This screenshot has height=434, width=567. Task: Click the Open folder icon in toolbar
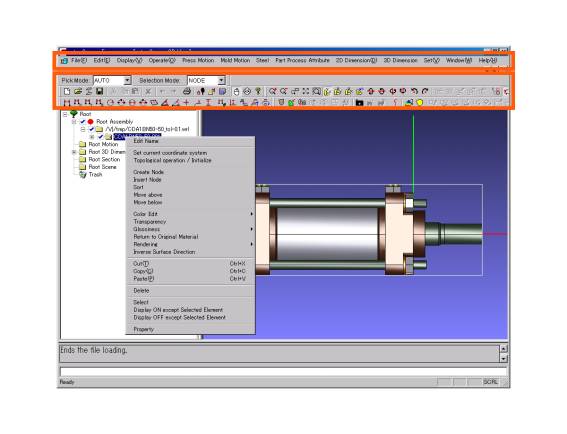point(78,92)
